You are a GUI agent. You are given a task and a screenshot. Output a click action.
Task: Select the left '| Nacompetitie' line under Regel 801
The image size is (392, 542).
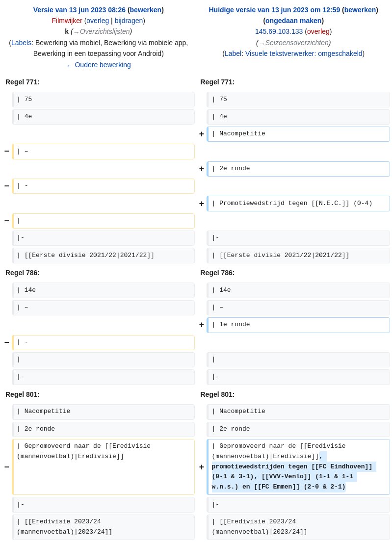tap(104, 412)
